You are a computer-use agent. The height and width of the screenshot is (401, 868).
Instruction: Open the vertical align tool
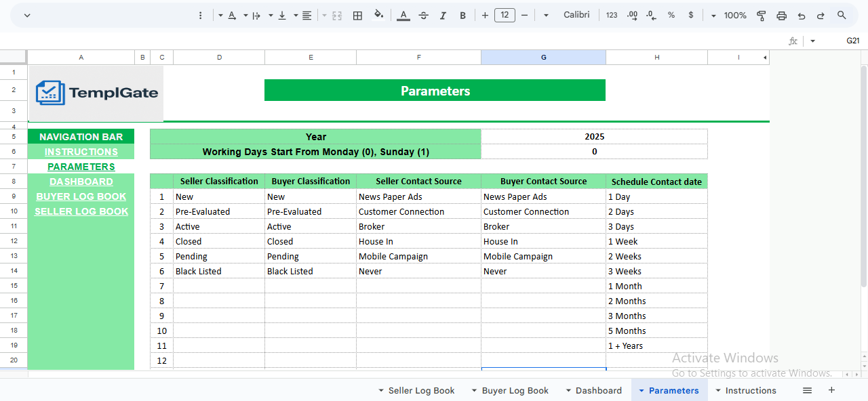pos(282,15)
